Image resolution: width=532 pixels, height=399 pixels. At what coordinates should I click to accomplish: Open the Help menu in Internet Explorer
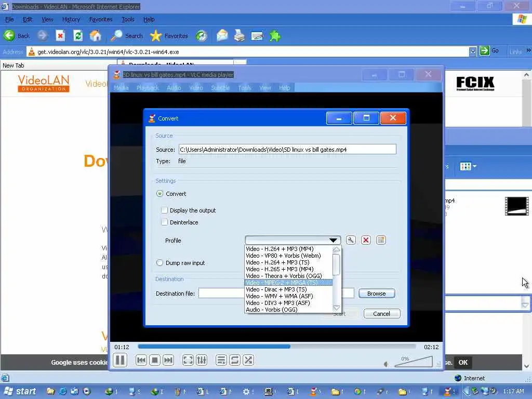pyautogui.click(x=149, y=19)
